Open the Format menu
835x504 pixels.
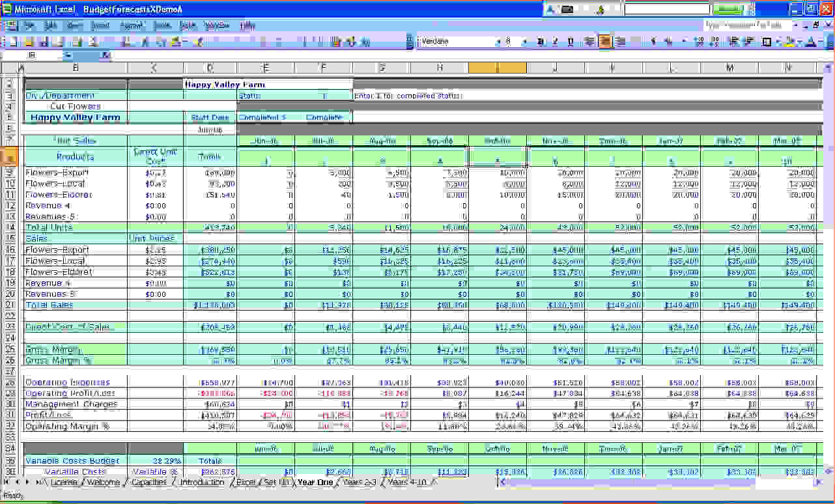tap(130, 25)
